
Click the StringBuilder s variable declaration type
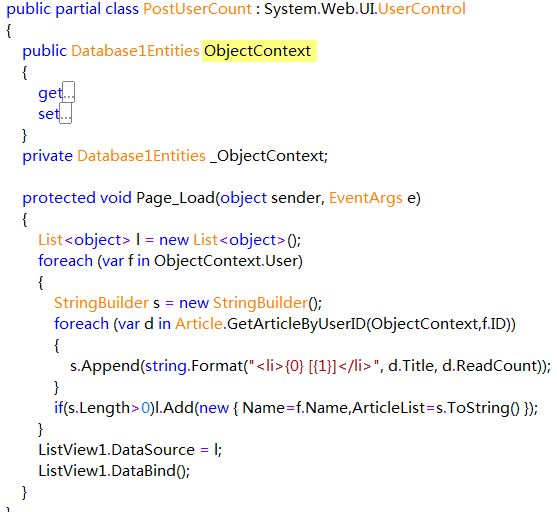pos(101,303)
